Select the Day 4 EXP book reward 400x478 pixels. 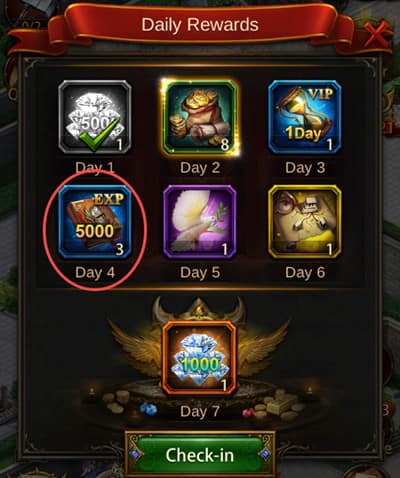tap(95, 222)
